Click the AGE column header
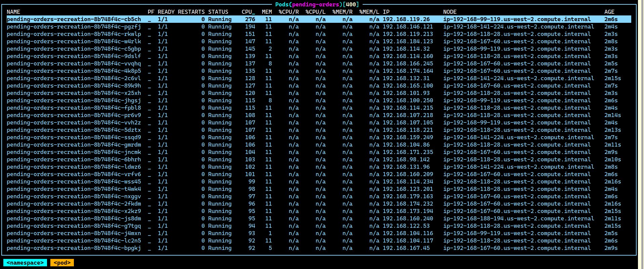The image size is (644, 269). (609, 12)
